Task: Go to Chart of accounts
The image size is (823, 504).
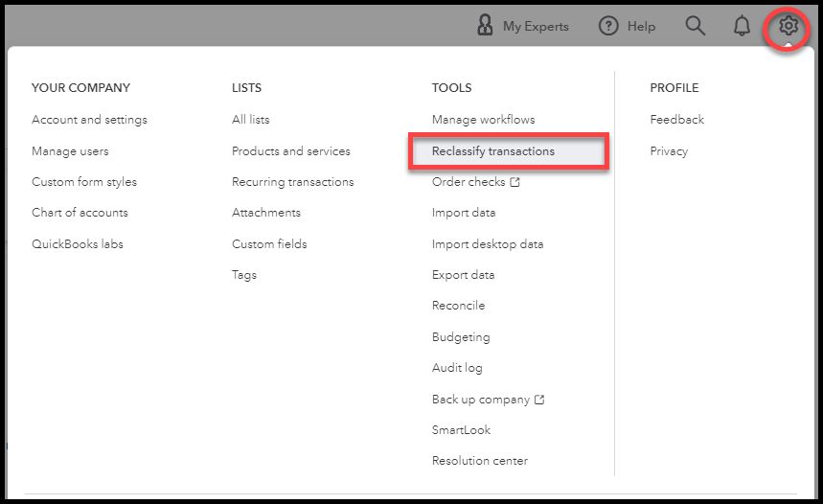Action: pyautogui.click(x=80, y=213)
